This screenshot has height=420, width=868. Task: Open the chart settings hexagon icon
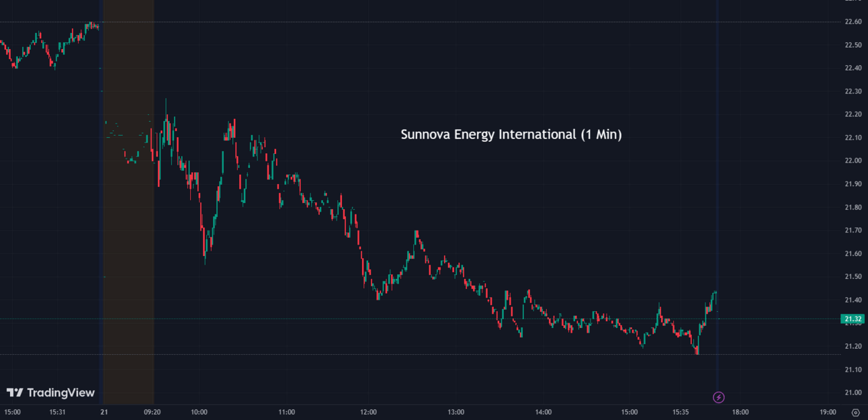click(855, 413)
